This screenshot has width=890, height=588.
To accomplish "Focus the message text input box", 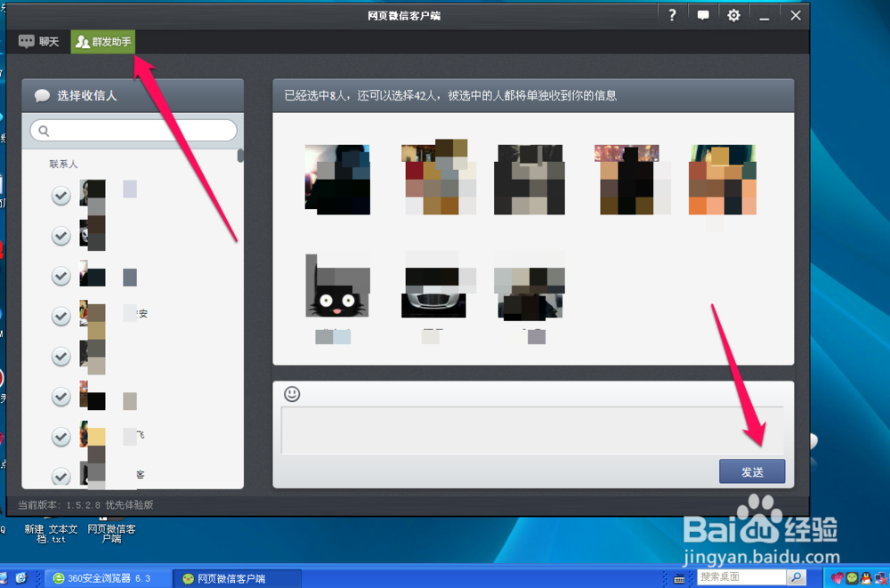I will [x=532, y=431].
